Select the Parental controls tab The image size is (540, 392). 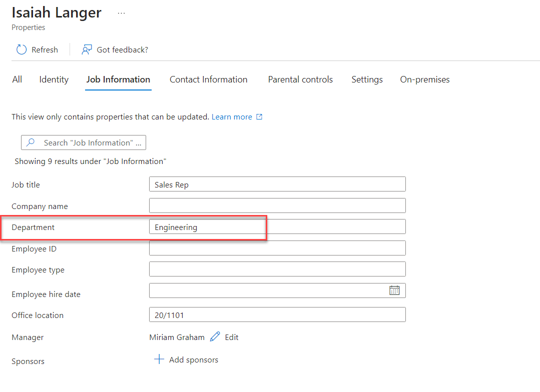(300, 79)
